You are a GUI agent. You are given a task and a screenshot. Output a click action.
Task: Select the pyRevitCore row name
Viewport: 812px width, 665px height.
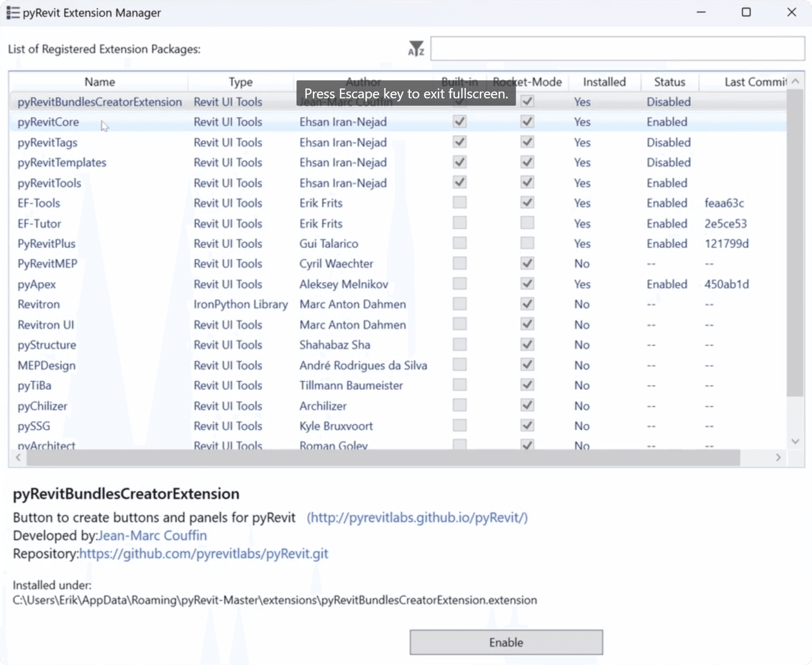(x=48, y=122)
